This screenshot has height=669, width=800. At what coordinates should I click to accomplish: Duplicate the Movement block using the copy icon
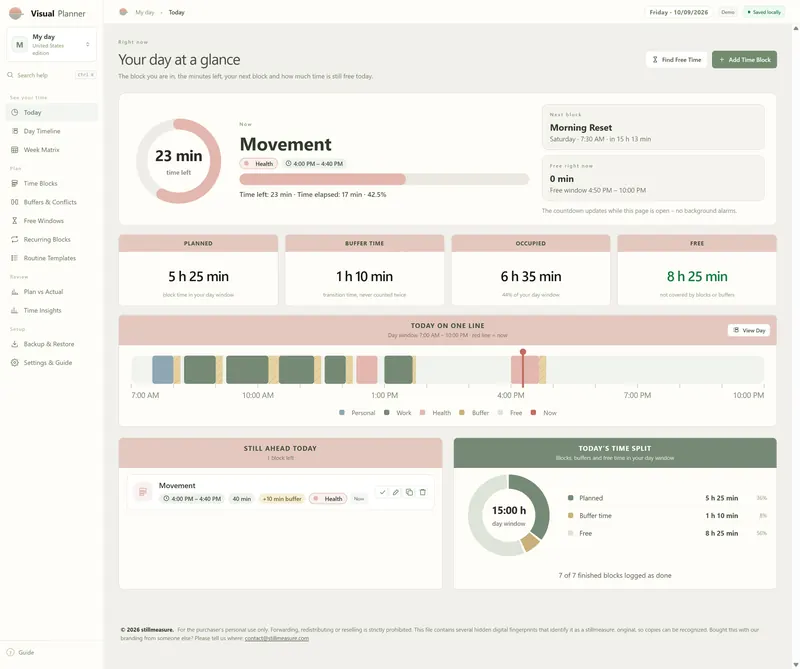[409, 492]
